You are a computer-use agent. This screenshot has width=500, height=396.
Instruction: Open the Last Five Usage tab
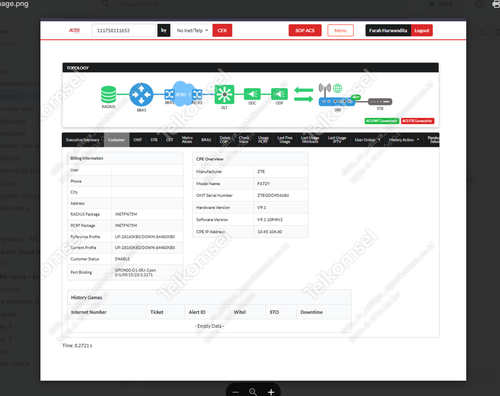pos(285,140)
